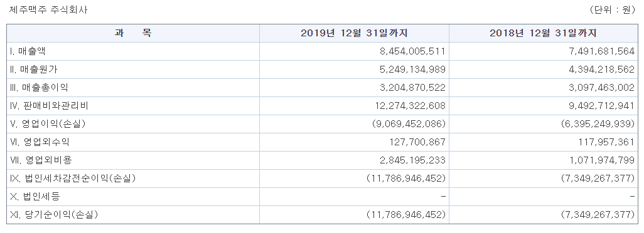
Task: Click 2018 value in 법인세차감전순이익 row
Action: (598, 178)
